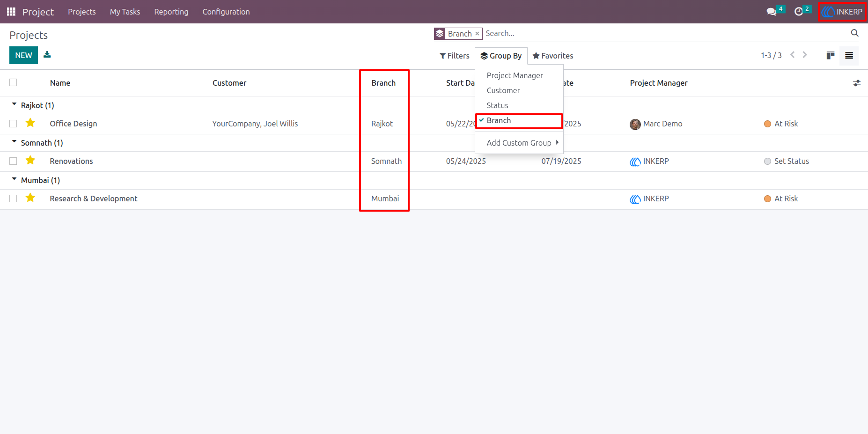This screenshot has width=868, height=434.
Task: Click the search magnifier icon
Action: pyautogui.click(x=854, y=33)
